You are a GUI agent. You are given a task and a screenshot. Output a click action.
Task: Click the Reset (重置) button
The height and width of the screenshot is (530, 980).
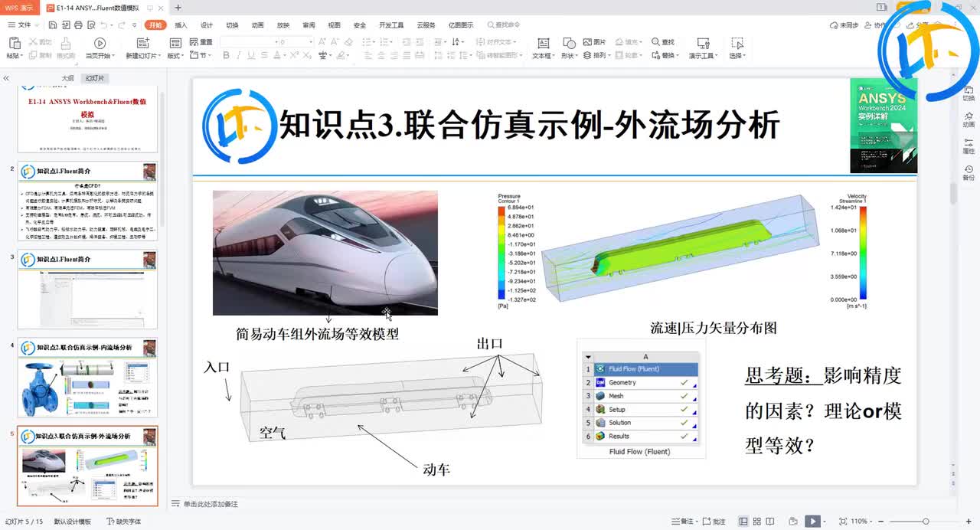pos(201,42)
